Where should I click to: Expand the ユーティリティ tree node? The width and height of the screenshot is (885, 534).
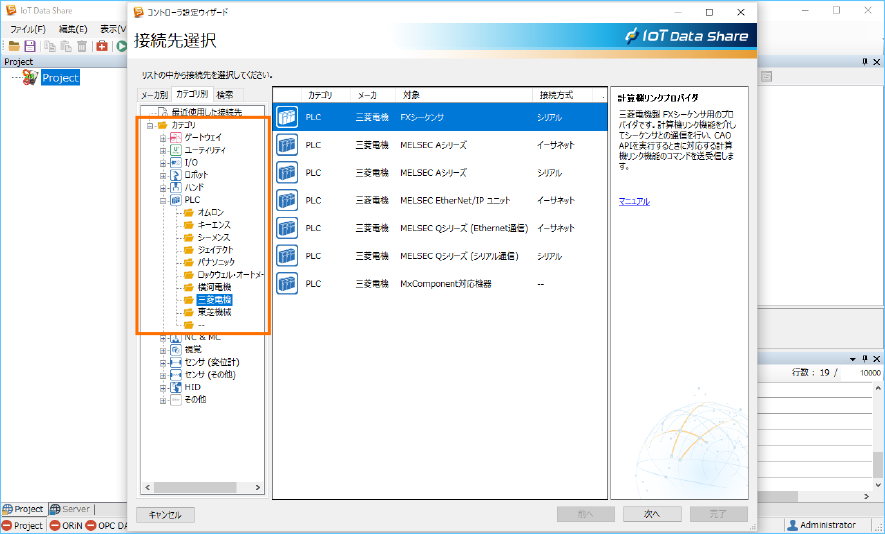coord(162,150)
